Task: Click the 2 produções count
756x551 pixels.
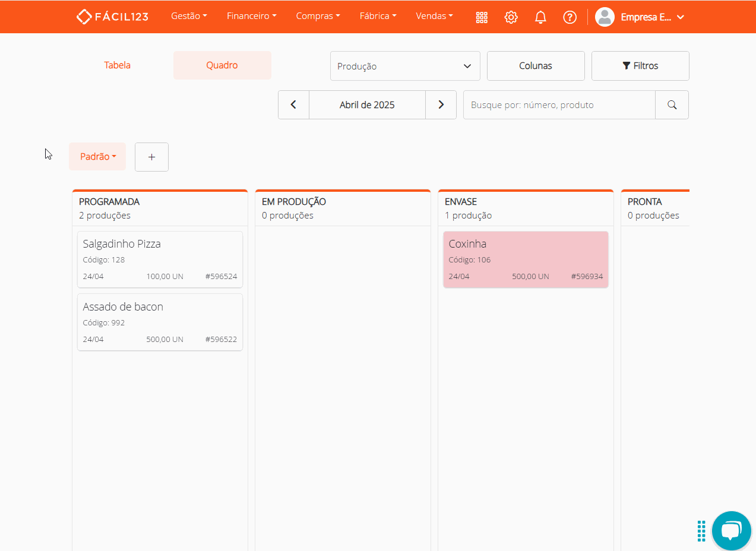Action: 105,216
